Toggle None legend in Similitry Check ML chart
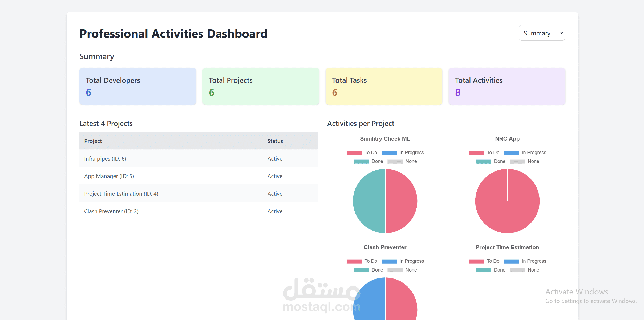Viewport: 644px width, 320px height. 402,161
